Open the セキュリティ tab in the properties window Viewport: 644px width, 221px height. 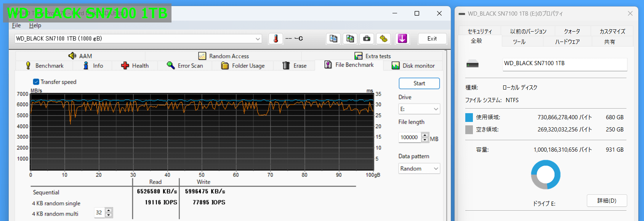[x=480, y=31]
